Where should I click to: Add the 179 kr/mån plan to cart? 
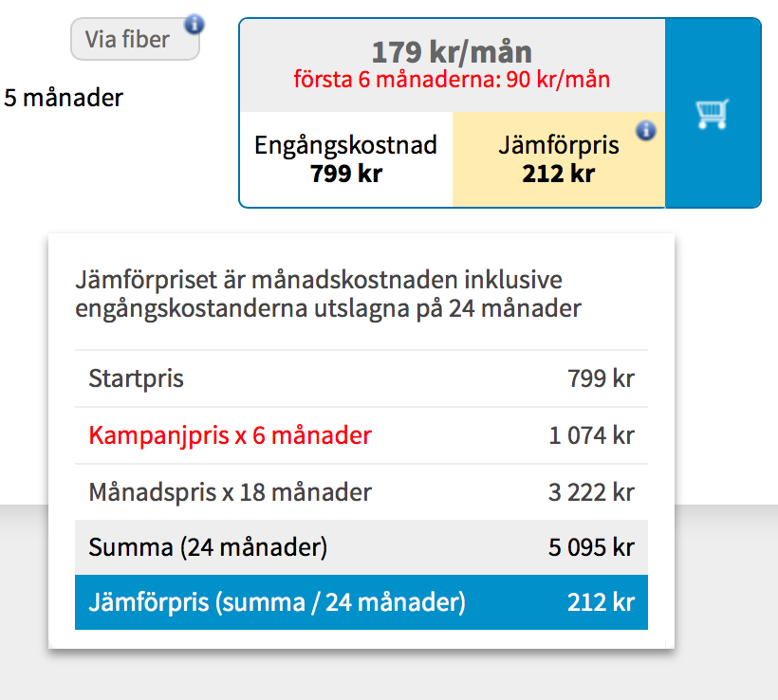click(712, 114)
